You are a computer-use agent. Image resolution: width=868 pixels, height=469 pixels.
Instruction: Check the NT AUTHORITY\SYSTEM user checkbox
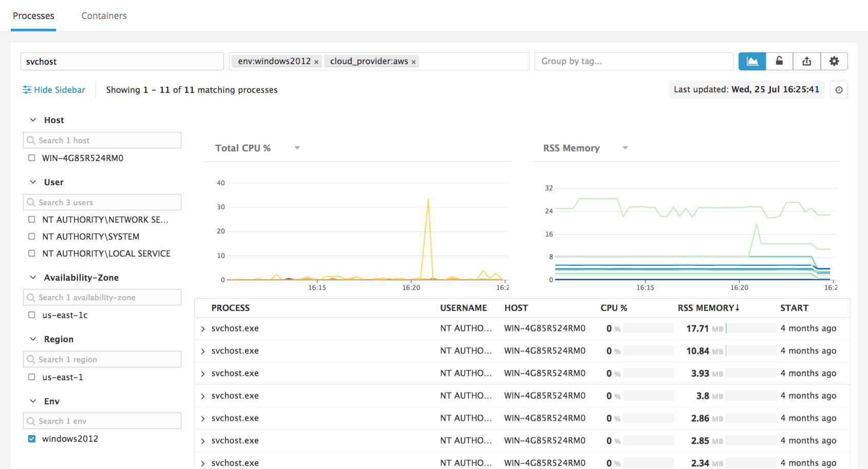pos(31,236)
